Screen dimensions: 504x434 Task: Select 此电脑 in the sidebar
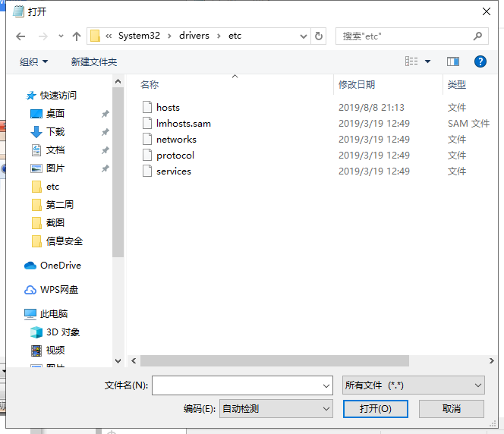coord(54,314)
